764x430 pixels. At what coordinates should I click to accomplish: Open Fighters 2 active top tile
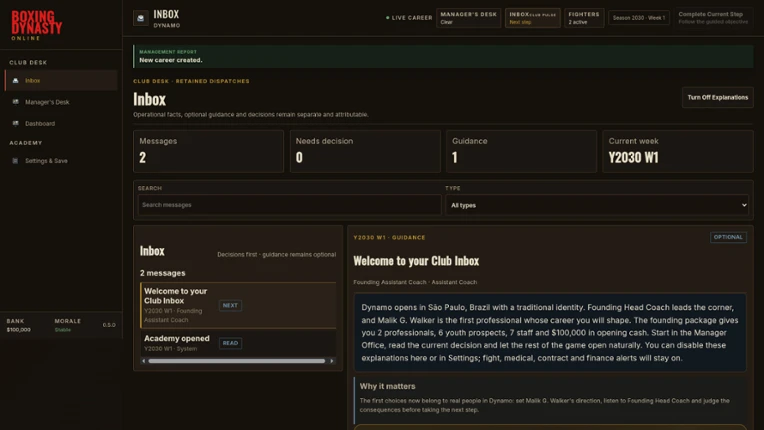pyautogui.click(x=584, y=18)
